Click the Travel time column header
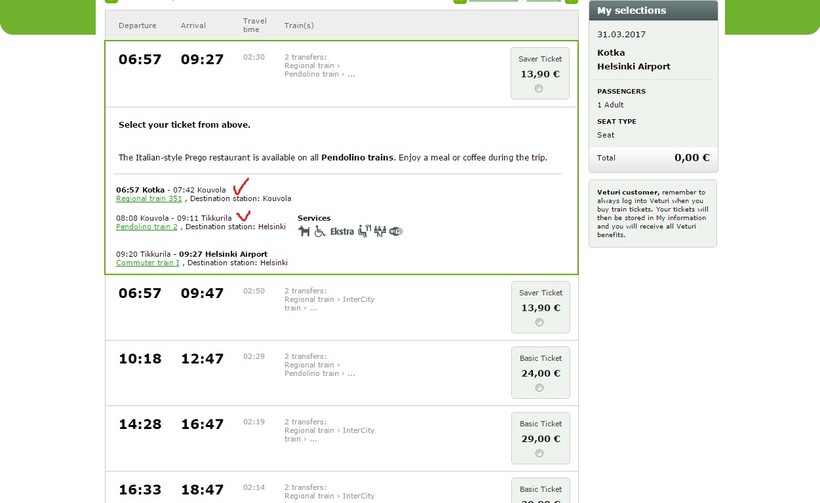 pyautogui.click(x=254, y=25)
